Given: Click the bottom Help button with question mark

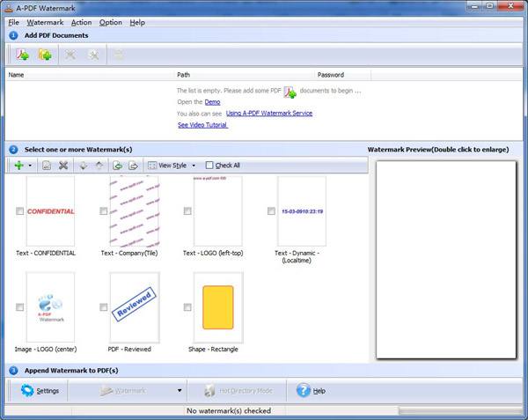Looking at the screenshot, I should click(311, 391).
